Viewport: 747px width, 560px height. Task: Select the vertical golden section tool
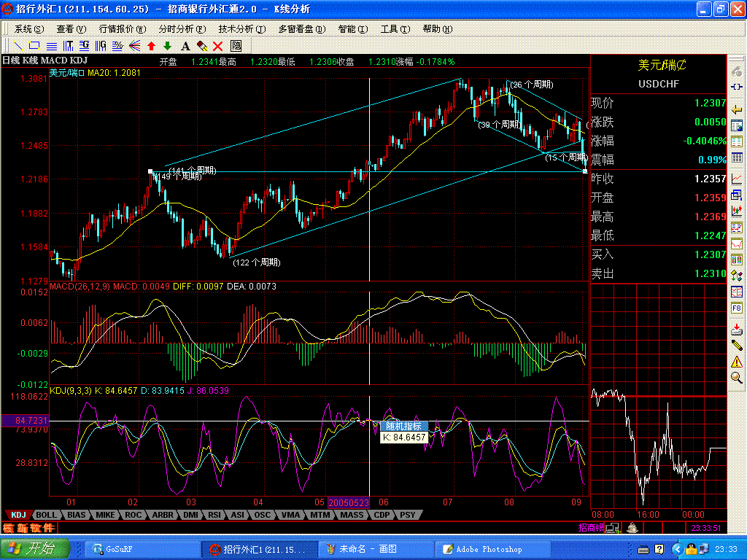tap(101, 46)
